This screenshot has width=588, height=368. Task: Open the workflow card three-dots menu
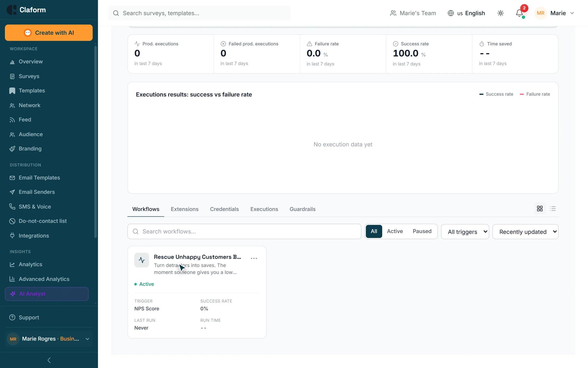(x=254, y=258)
